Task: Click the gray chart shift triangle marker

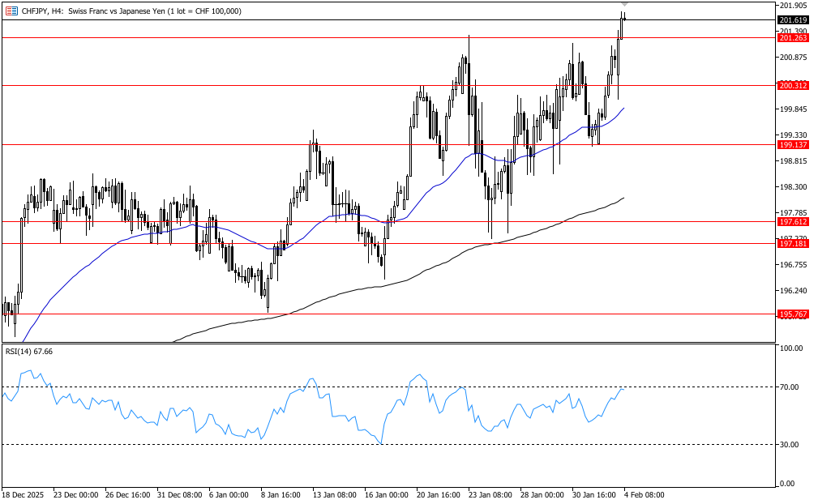Action: pyautogui.click(x=623, y=5)
